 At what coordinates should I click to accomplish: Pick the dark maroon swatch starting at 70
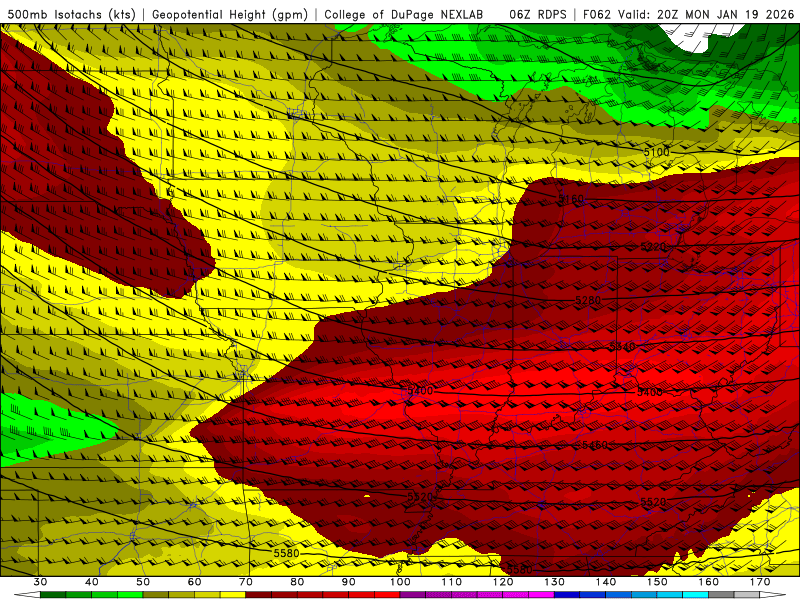(259, 595)
